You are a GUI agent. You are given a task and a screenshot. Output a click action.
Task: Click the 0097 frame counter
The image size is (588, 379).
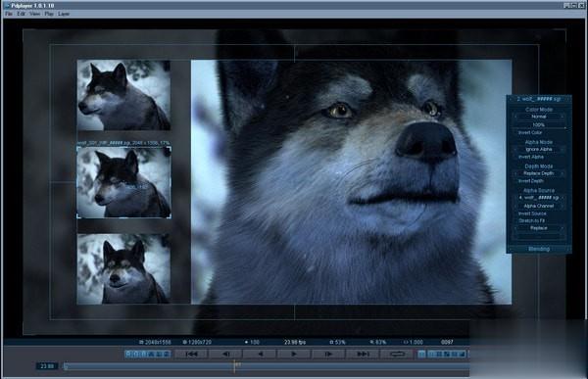[x=447, y=342]
